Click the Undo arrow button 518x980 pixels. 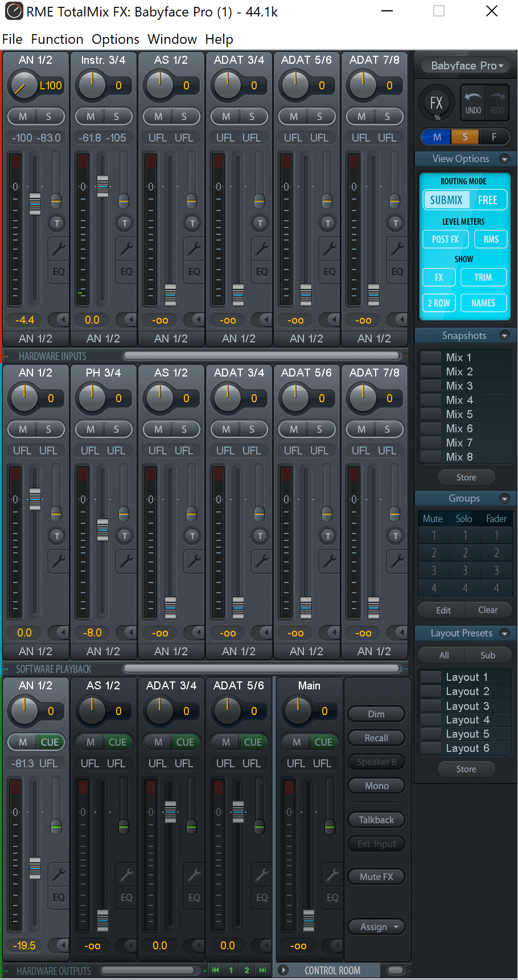click(473, 103)
